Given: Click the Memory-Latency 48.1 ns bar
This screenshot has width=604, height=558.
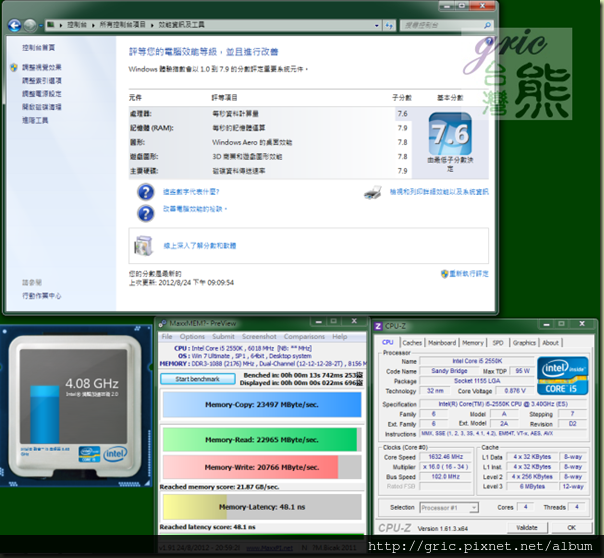Looking at the screenshot, I should (262, 507).
